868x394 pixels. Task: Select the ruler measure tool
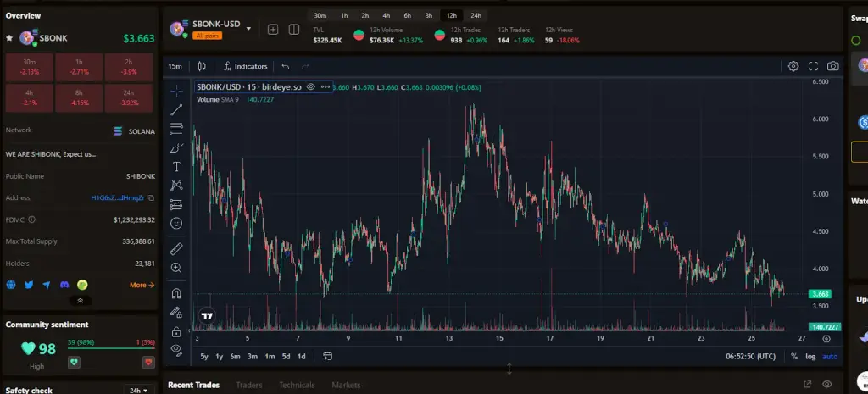[x=176, y=248]
